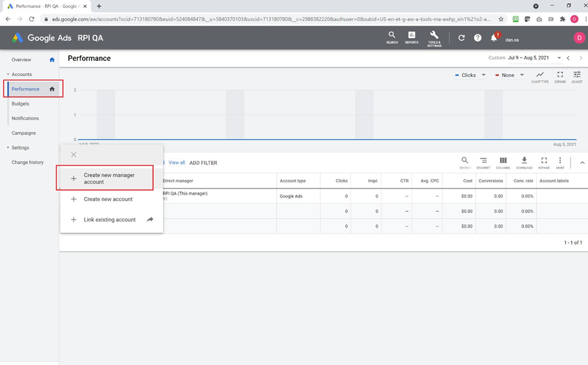Open notifications bell icon
Screen dimensions: 588x365
click(494, 38)
